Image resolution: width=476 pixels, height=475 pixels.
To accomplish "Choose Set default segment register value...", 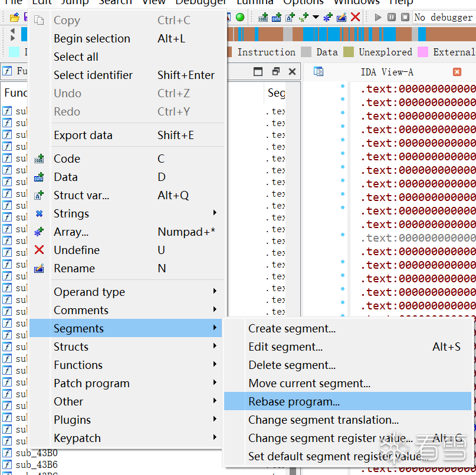I will coord(347,456).
